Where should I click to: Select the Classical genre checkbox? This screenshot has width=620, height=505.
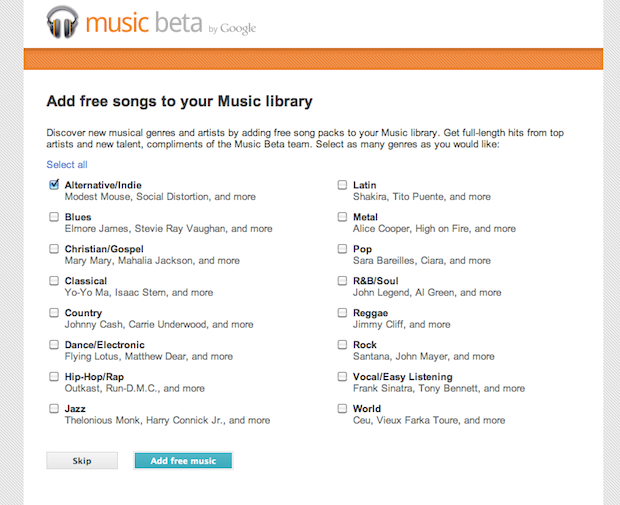[53, 281]
